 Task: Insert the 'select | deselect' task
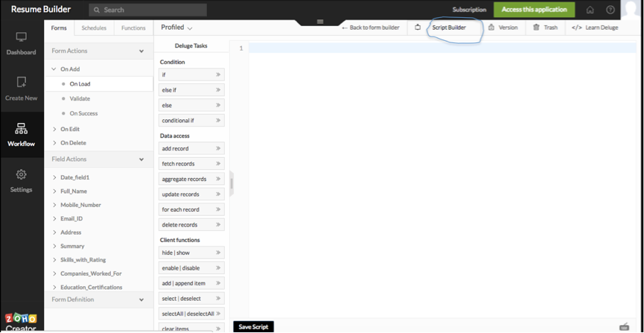191,299
